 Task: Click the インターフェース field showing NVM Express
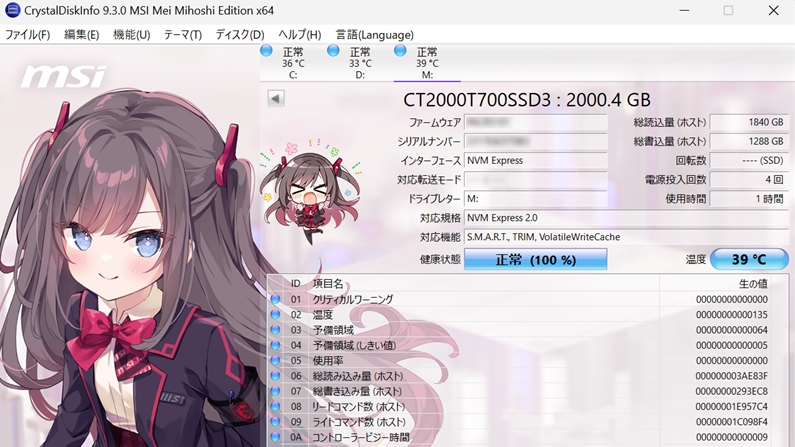pyautogui.click(x=535, y=161)
